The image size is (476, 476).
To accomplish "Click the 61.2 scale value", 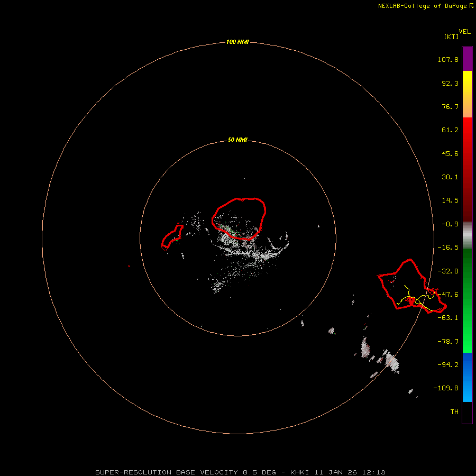I will (x=450, y=130).
